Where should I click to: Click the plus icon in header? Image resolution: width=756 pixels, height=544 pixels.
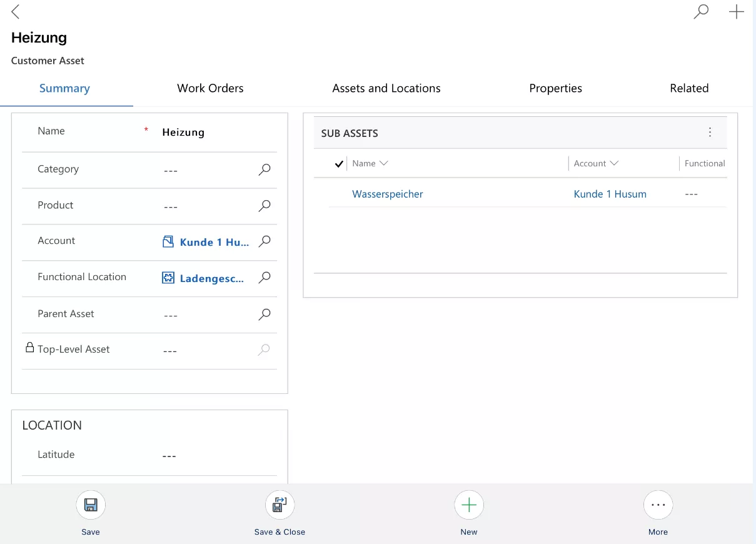pos(736,11)
